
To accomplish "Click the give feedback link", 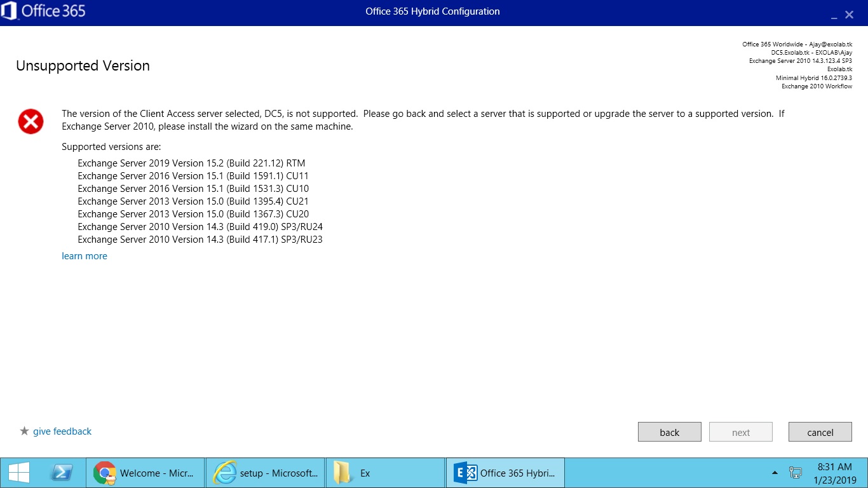I will [62, 431].
